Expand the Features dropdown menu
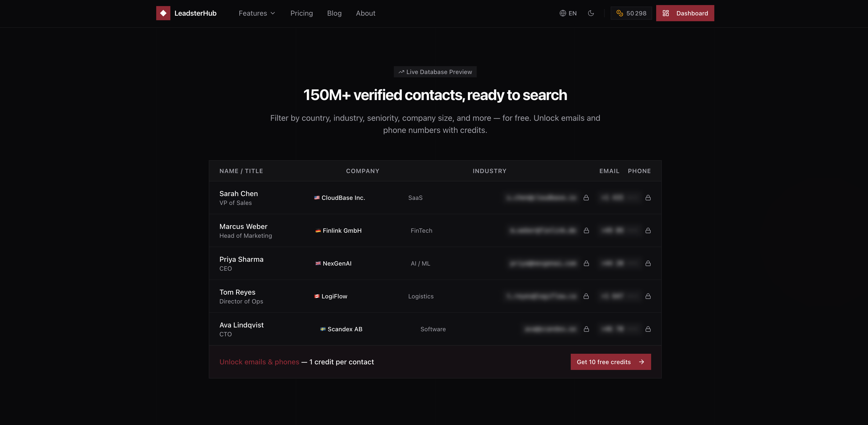Viewport: 868px width, 425px height. [x=257, y=13]
